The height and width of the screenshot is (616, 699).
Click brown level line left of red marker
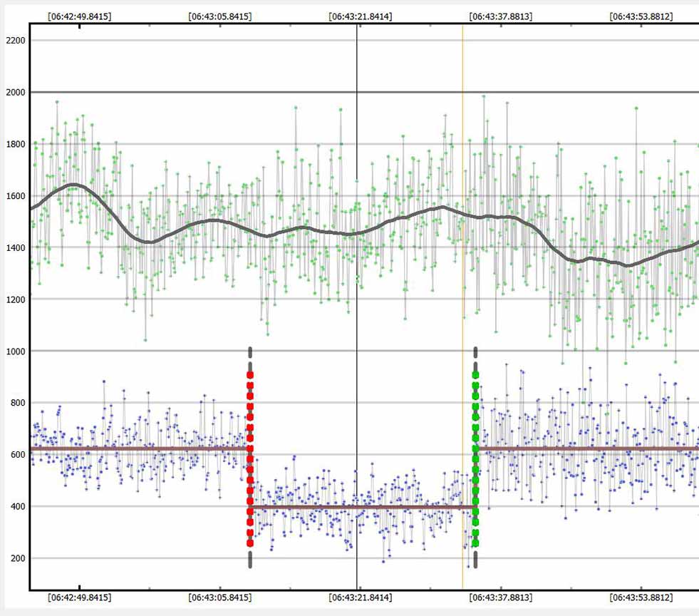pos(143,448)
